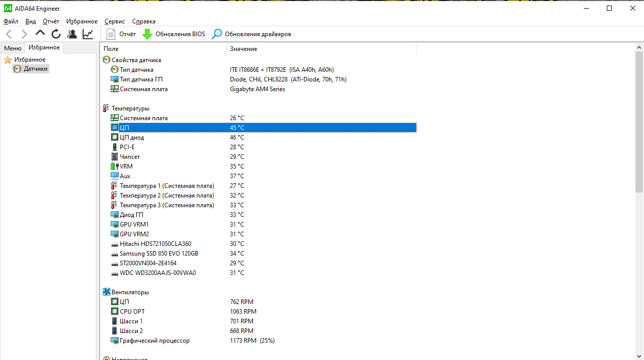
Task: Open the Справка menu
Action: tap(144, 21)
